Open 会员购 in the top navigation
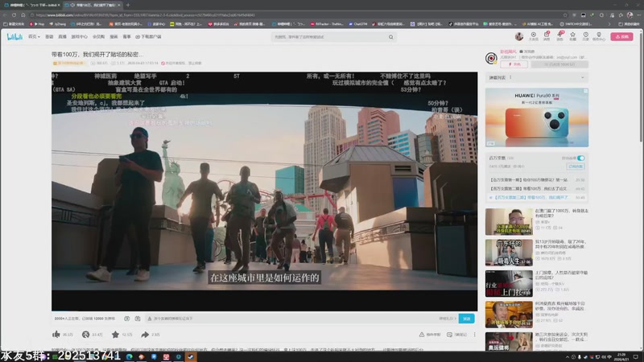 pos(98,37)
